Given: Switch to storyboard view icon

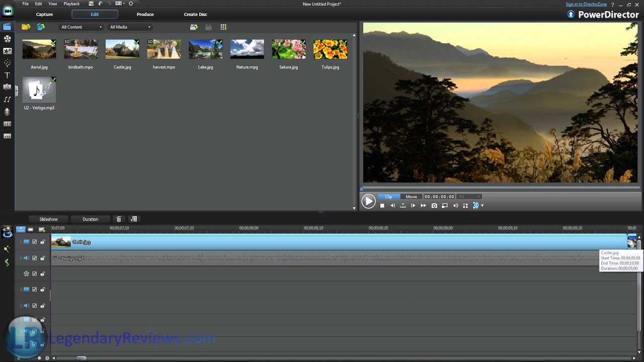Looking at the screenshot, I should pos(31,229).
